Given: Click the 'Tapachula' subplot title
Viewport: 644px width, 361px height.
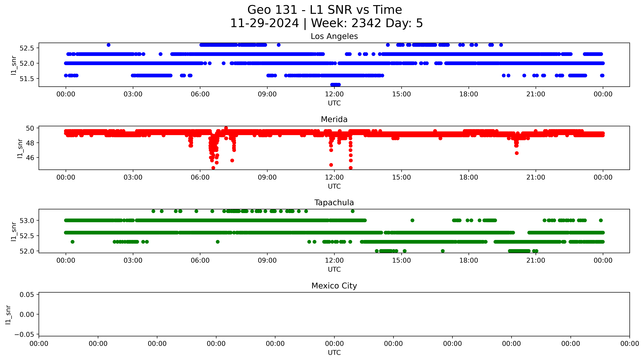Looking at the screenshot, I should [334, 203].
